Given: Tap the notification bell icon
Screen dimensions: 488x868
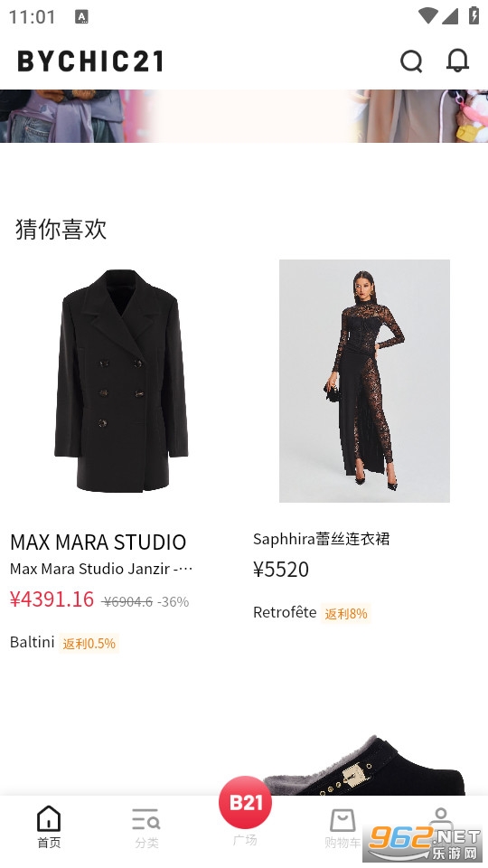Looking at the screenshot, I should pyautogui.click(x=457, y=61).
